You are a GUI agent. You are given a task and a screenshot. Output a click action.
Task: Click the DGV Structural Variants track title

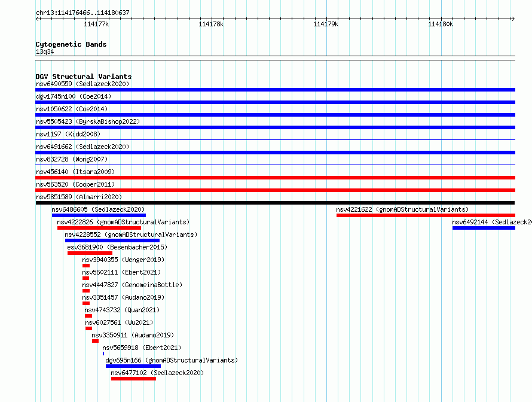click(x=84, y=77)
